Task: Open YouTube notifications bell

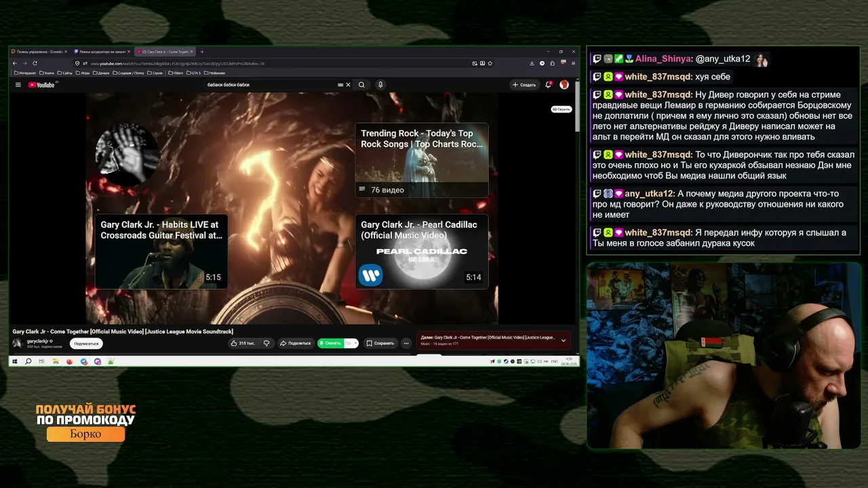Action: [x=549, y=85]
